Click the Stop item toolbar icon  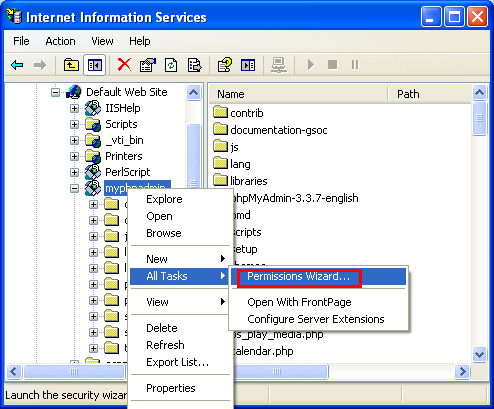click(332, 64)
